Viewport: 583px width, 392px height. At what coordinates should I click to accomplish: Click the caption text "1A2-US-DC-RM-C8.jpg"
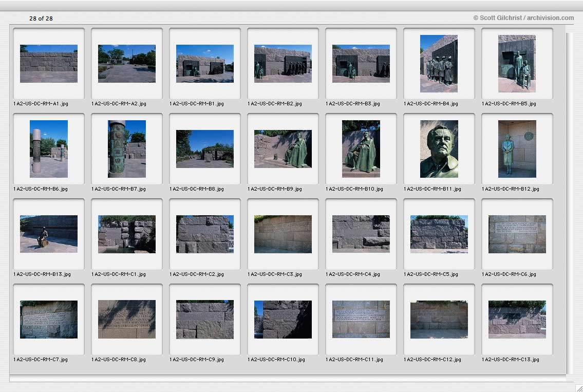tap(119, 360)
